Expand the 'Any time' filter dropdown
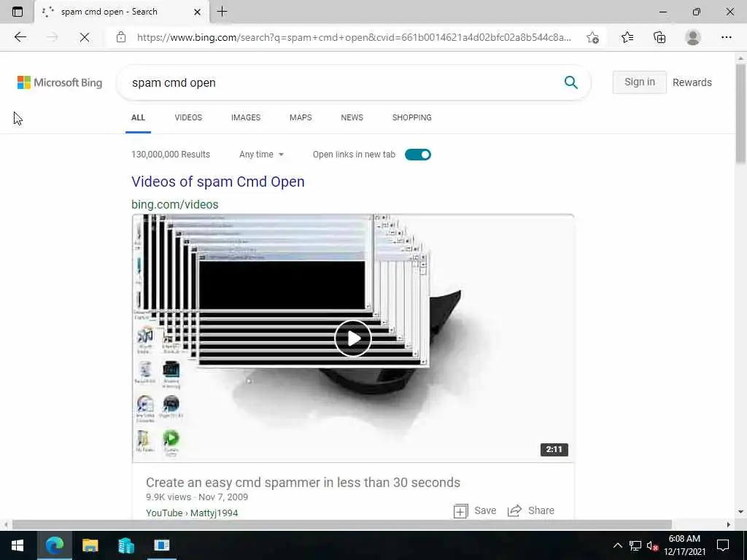This screenshot has height=560, width=747. click(262, 155)
